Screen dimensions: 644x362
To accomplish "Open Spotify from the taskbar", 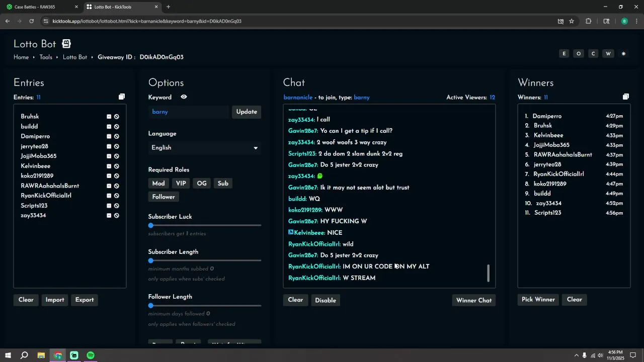I will click(91, 355).
